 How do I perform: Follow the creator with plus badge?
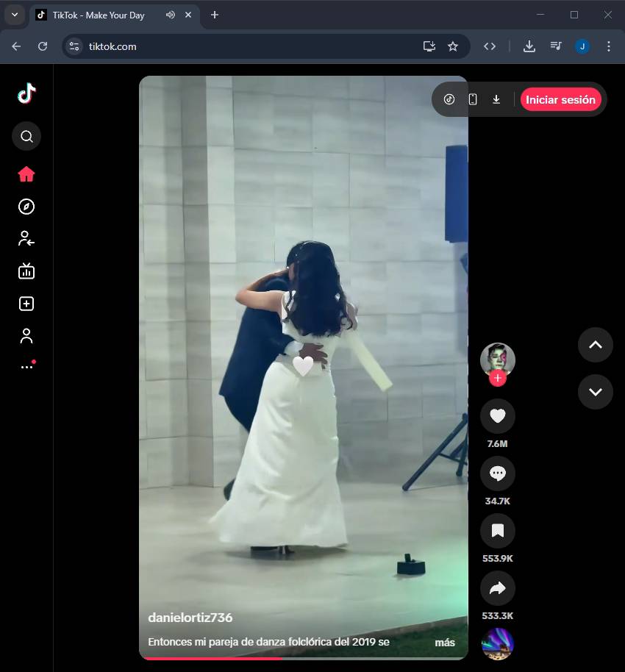click(498, 378)
